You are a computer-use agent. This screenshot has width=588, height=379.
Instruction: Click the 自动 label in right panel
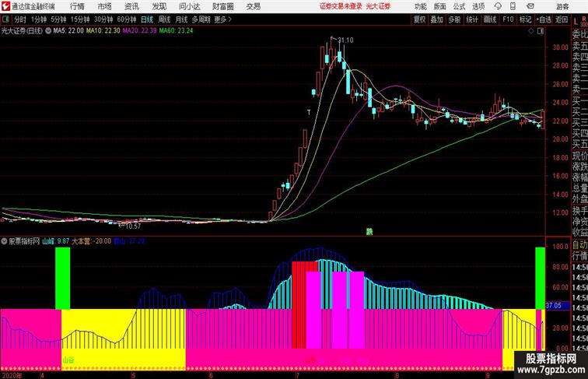pos(579,245)
